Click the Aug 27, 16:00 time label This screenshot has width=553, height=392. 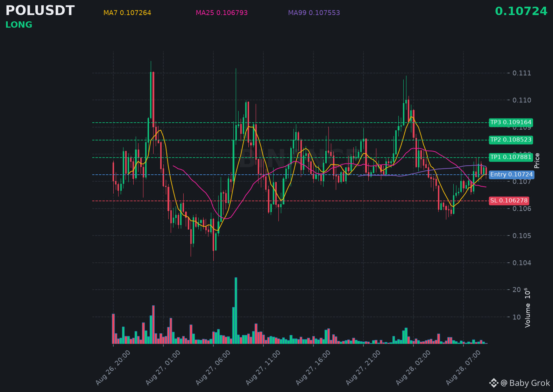313,368
